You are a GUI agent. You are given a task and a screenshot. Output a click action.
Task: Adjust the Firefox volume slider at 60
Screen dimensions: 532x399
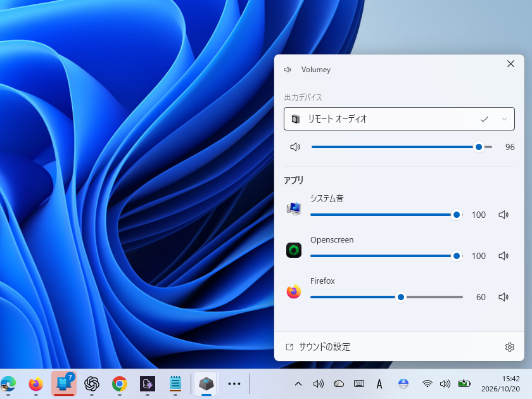point(386,297)
